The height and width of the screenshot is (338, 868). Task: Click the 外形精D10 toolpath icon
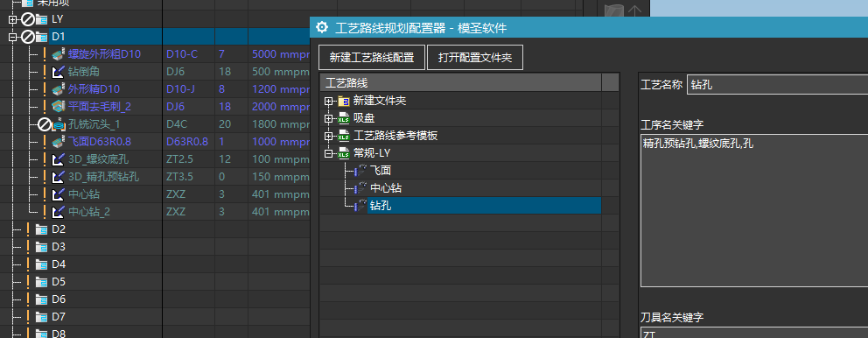tap(58, 89)
